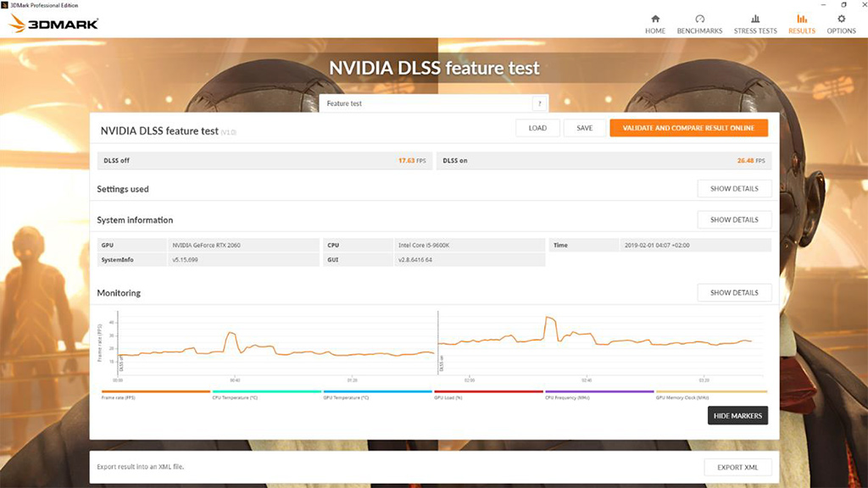The image size is (868, 488).
Task: Click the 00:40 time axis label
Action: pyautogui.click(x=236, y=380)
